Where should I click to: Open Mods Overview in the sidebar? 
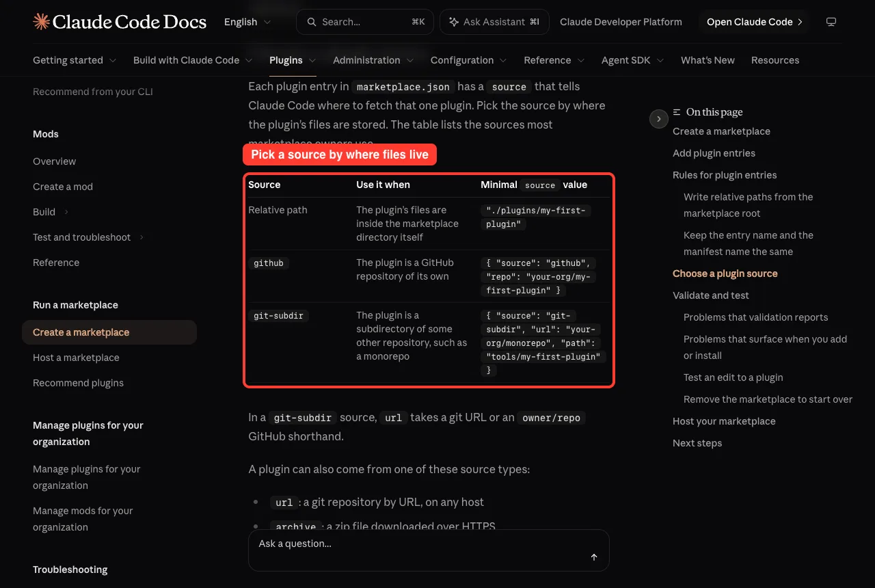pos(55,161)
